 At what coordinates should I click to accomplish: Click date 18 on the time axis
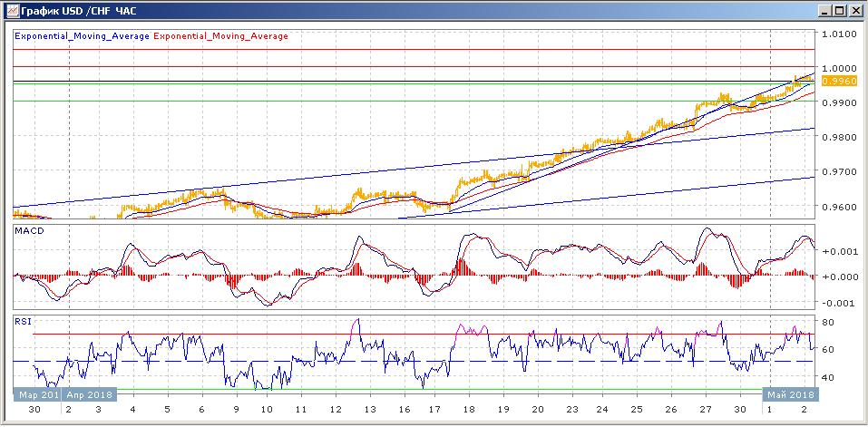[469, 410]
